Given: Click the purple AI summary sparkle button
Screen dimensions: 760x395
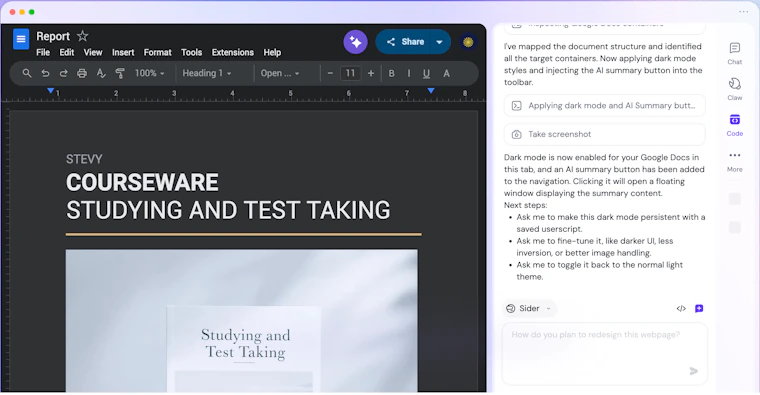Looking at the screenshot, I should click(355, 42).
